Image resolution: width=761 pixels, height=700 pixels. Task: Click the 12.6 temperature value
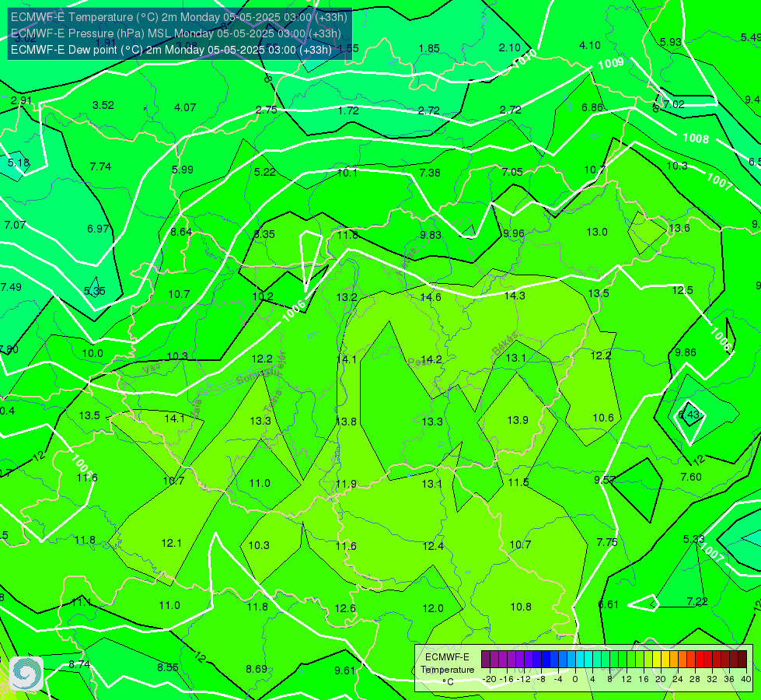coord(345,609)
